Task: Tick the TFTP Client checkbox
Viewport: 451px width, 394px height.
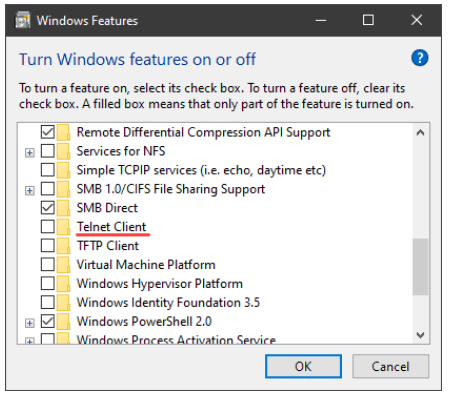Action: tap(48, 246)
